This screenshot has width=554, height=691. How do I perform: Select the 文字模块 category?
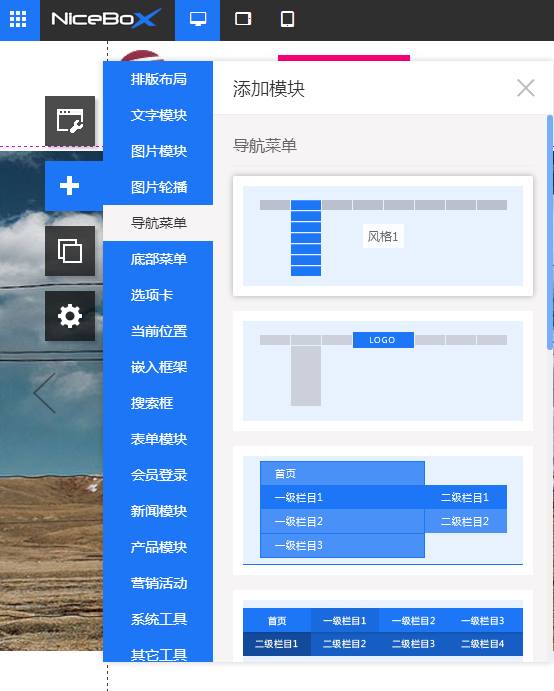(x=158, y=115)
